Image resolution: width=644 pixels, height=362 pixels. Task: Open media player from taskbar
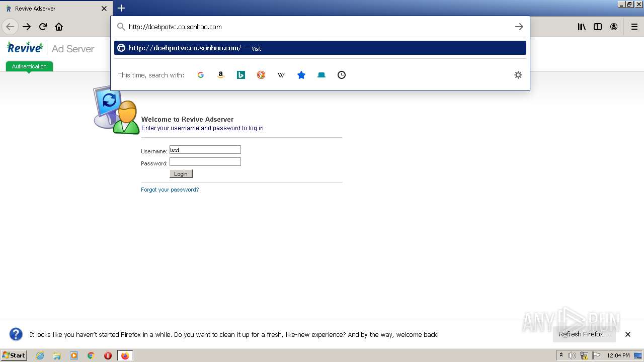click(74, 355)
